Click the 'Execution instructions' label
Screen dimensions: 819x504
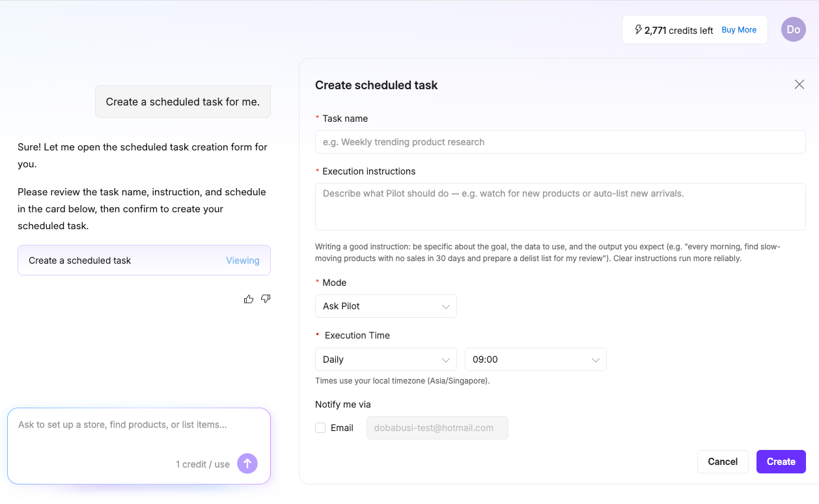[369, 171]
